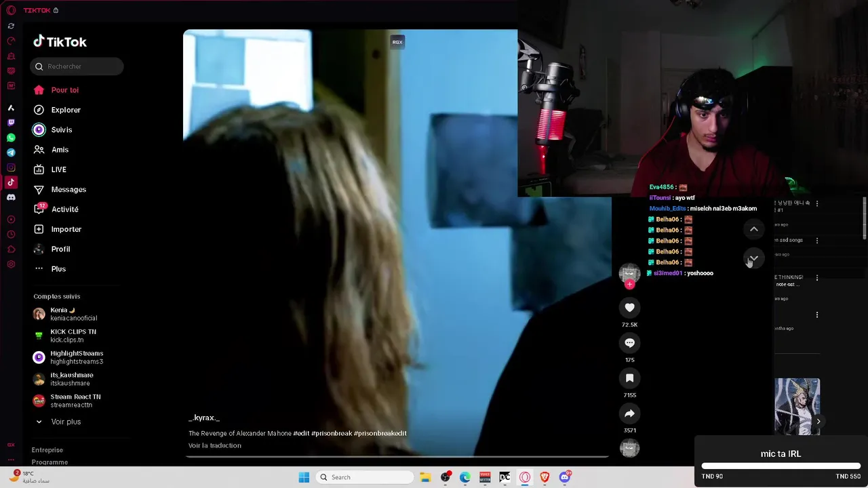Open options dots beside sad songs

817,241
